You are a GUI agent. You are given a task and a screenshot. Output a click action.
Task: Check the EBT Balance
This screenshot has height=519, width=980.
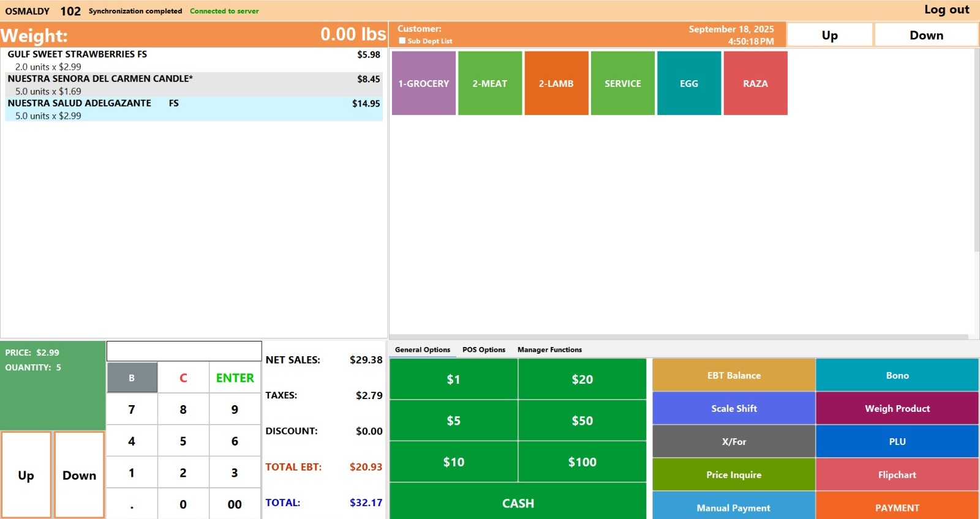point(734,375)
